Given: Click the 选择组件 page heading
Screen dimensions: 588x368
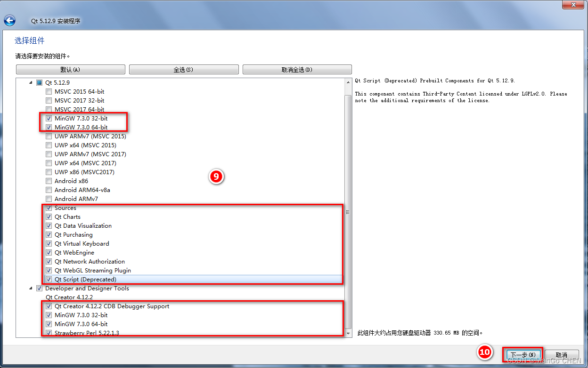Looking at the screenshot, I should pyautogui.click(x=30, y=41).
